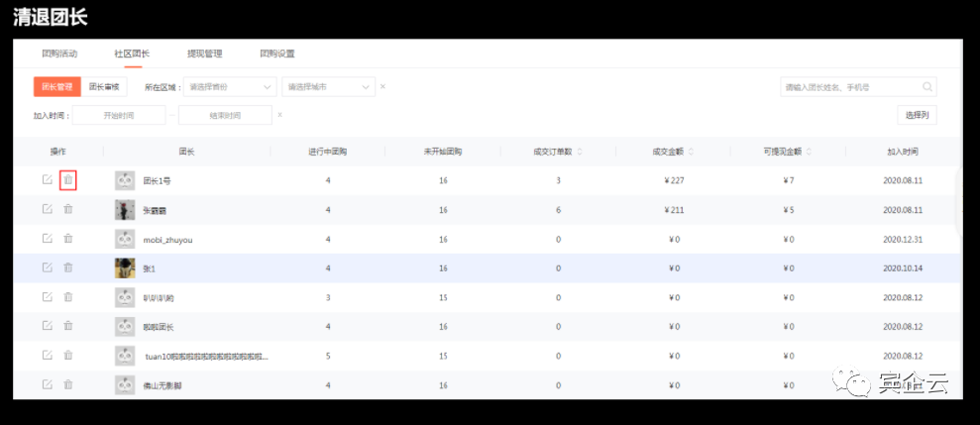Click the ¥5 withdrawable amount
The width and height of the screenshot is (980, 425).
(789, 210)
